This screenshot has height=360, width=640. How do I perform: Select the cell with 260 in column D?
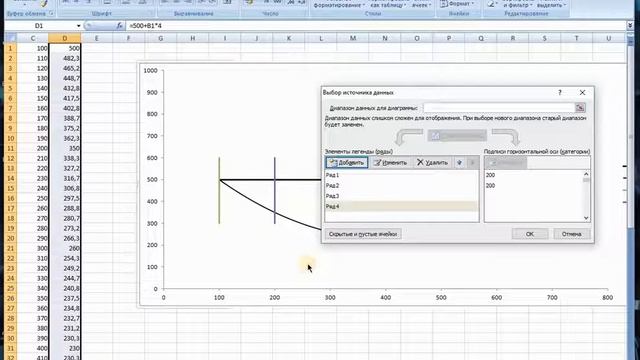pos(64,248)
